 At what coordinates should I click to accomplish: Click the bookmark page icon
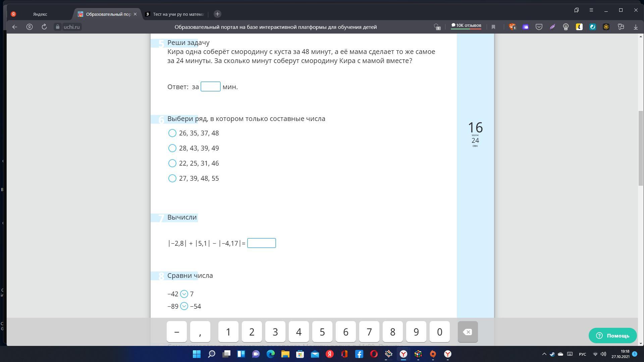(x=493, y=27)
